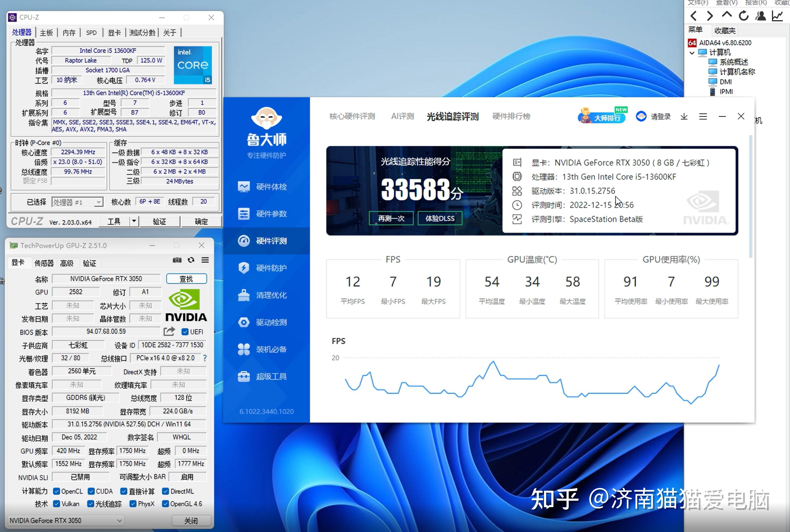The height and width of the screenshot is (532, 790).
Task: Select 计算机名称 in AIDA64 tree
Action: coord(732,72)
